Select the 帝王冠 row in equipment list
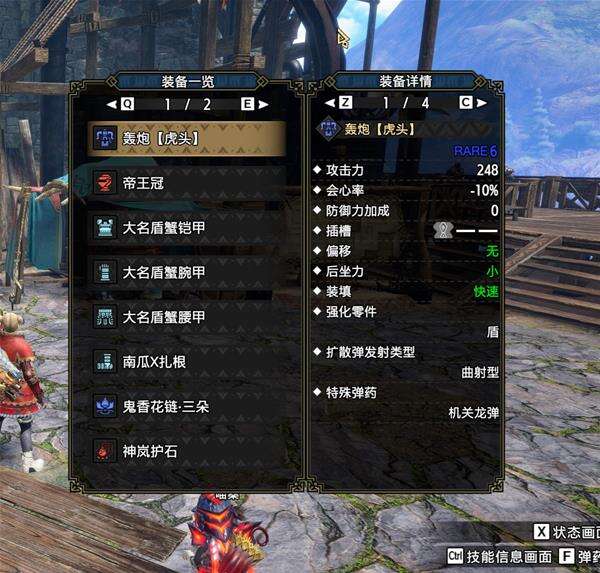Screen dimensions: 600x573 tap(187, 183)
